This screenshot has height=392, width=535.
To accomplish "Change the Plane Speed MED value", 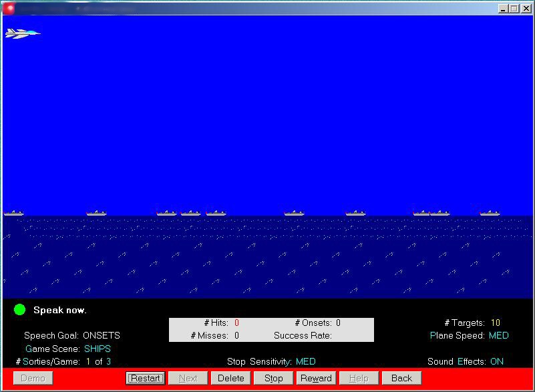I will tap(498, 335).
